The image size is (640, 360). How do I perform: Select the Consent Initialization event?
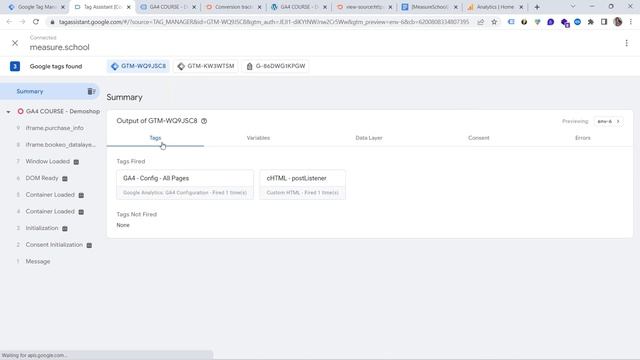pyautogui.click(x=54, y=245)
